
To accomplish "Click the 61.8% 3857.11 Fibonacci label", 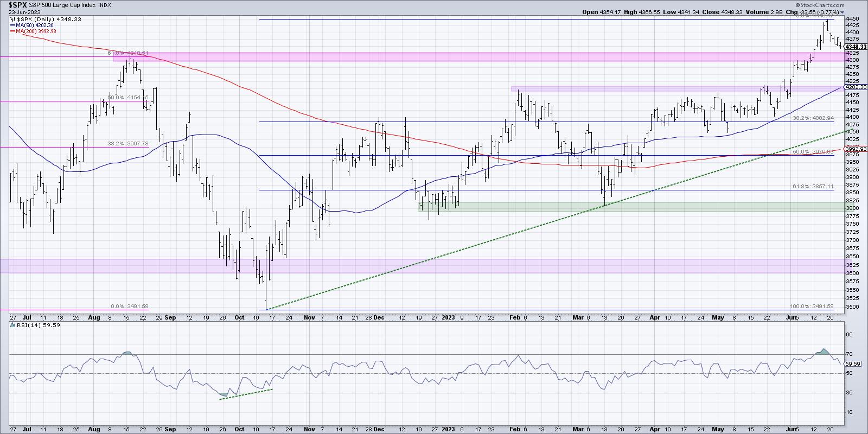I will pos(820,187).
